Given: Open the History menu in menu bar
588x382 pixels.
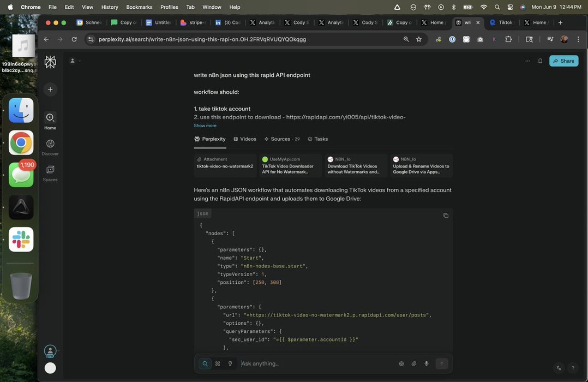Looking at the screenshot, I should click(110, 7).
